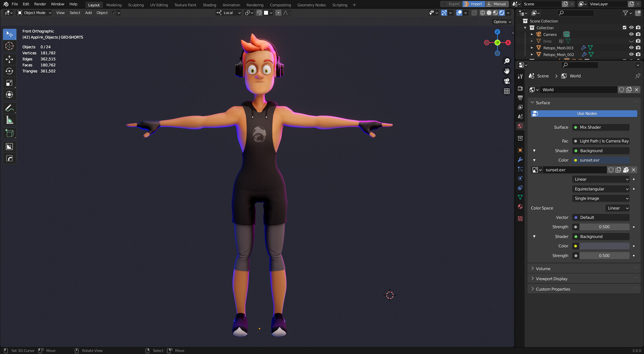Switch to the Sculpting workspace tab
This screenshot has width=644, height=354.
coord(136,5)
